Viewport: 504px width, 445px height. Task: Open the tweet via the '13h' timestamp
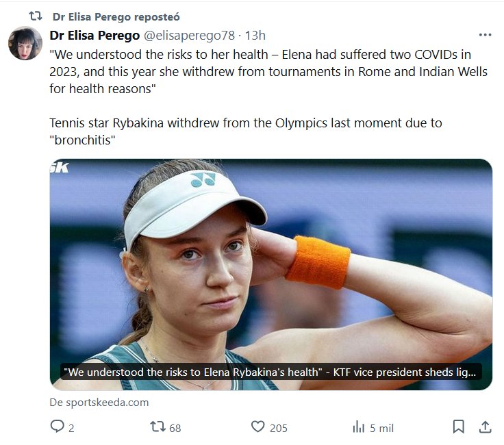point(255,35)
